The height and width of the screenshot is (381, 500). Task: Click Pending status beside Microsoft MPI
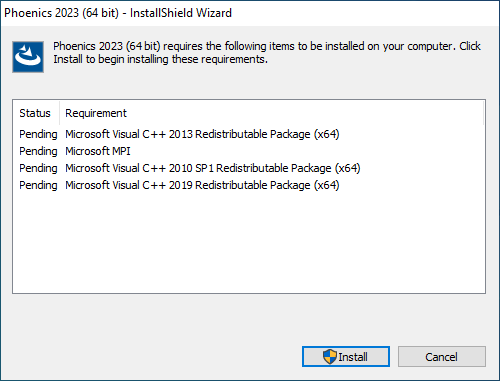click(x=38, y=151)
